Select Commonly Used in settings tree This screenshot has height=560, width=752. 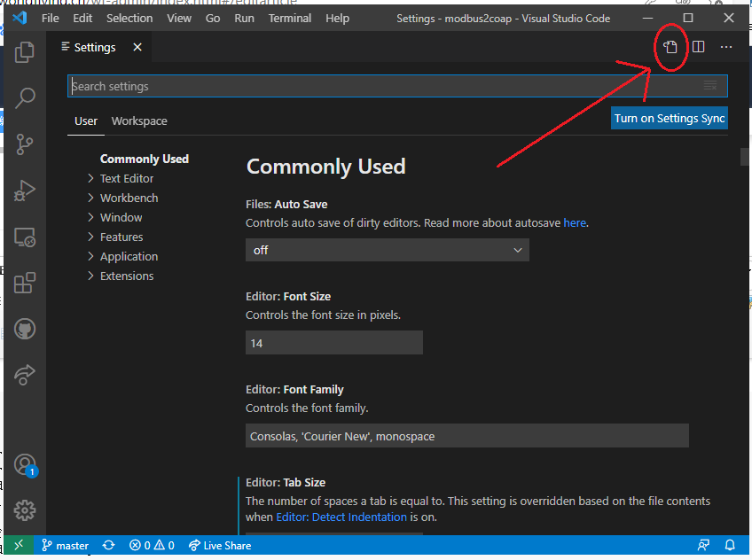coord(144,159)
